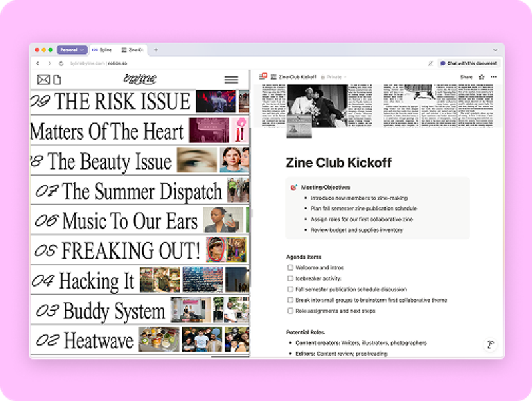
Task: Open the envelope mail icon on byline
Action: (43, 80)
